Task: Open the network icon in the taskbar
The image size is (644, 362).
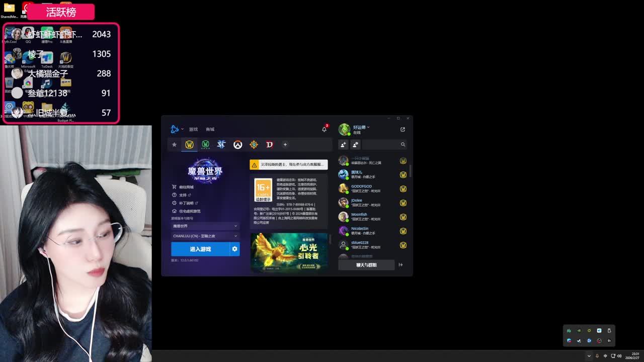Action: tap(613, 356)
